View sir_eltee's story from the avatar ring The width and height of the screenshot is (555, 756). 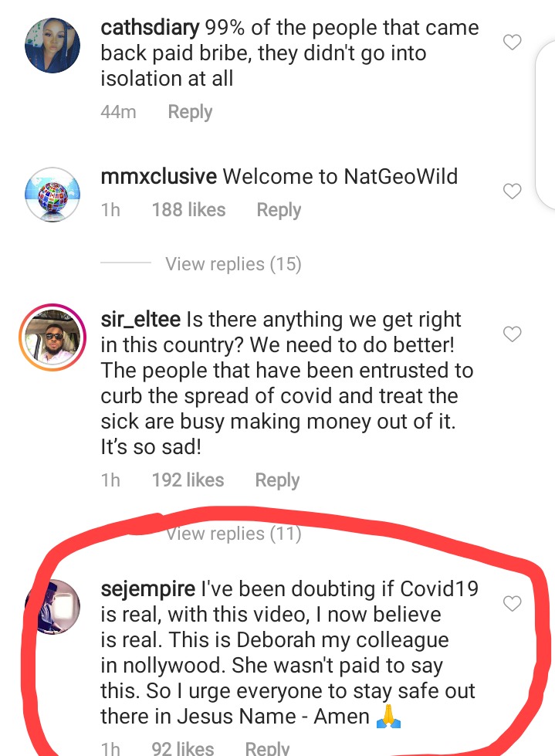pos(52,337)
